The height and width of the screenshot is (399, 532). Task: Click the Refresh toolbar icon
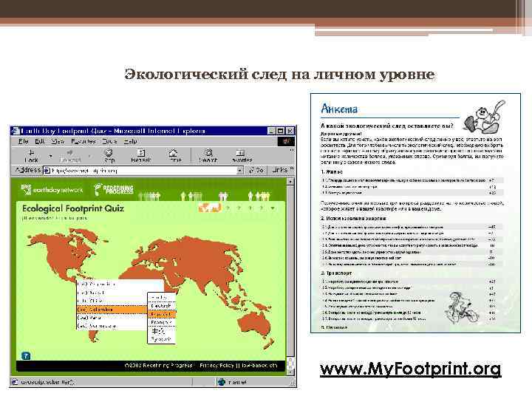(x=141, y=153)
